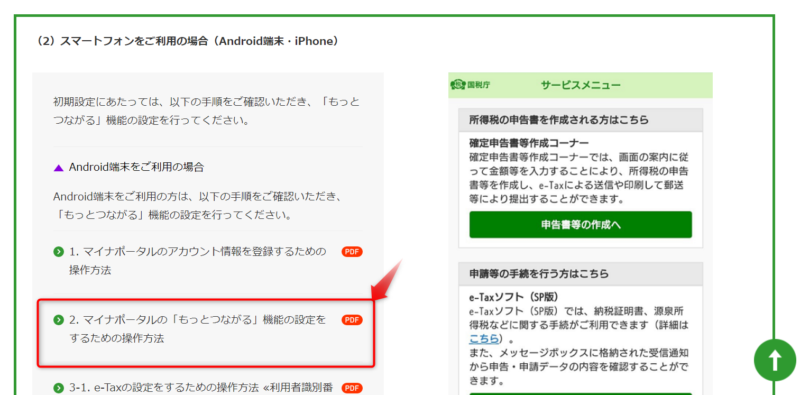Open 2. もっとつながる機能の設定 link
The image size is (800, 395).
197,329
